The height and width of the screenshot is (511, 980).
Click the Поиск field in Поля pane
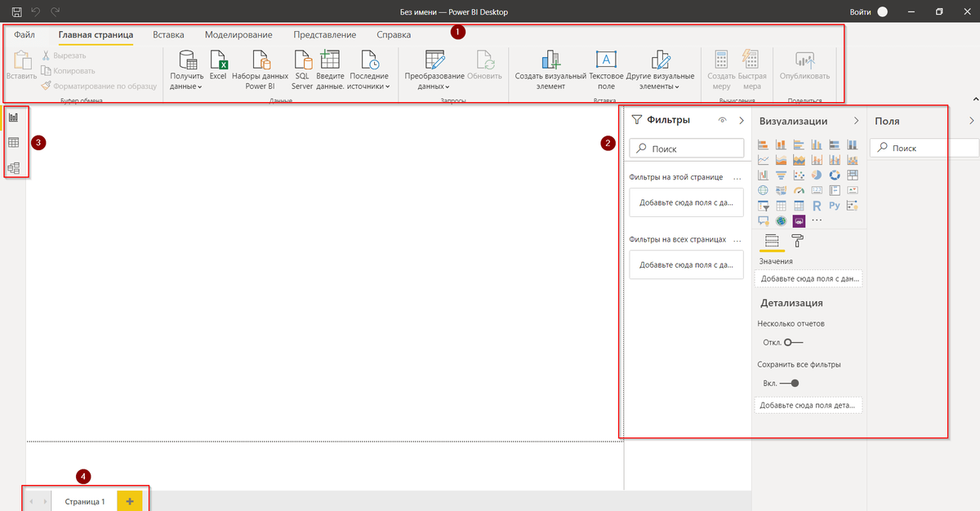[924, 149]
